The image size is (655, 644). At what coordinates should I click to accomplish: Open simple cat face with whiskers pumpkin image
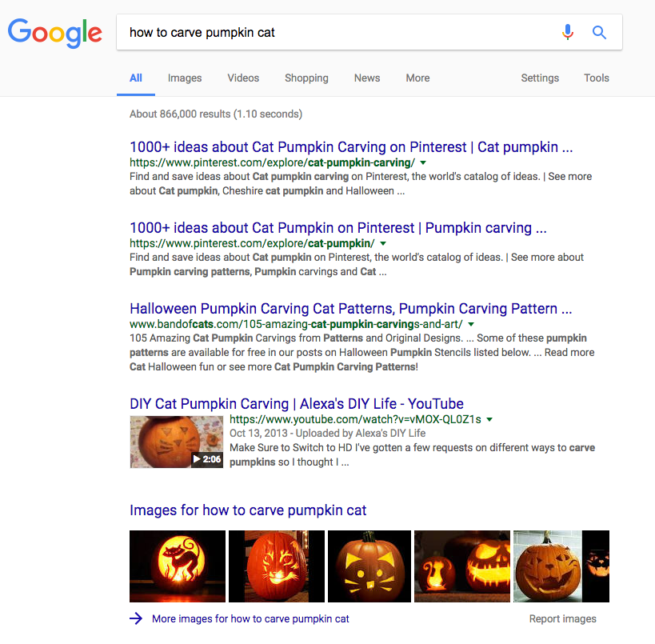[x=369, y=566]
